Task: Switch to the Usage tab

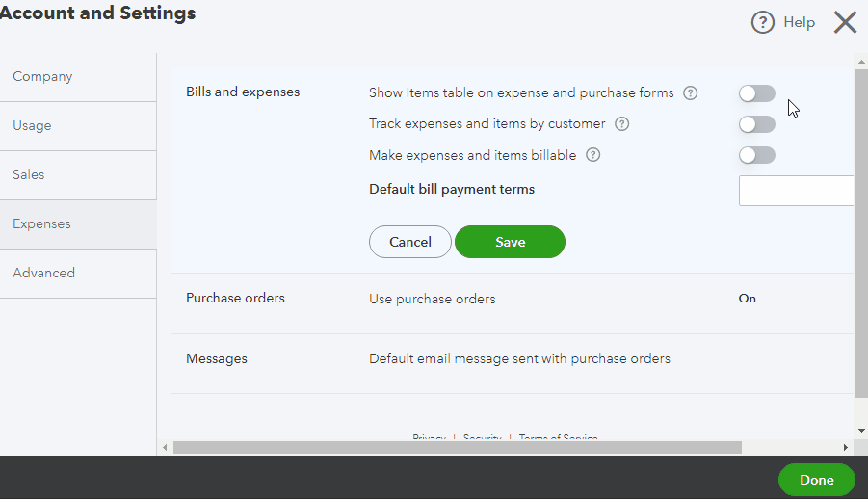Action: [32, 126]
